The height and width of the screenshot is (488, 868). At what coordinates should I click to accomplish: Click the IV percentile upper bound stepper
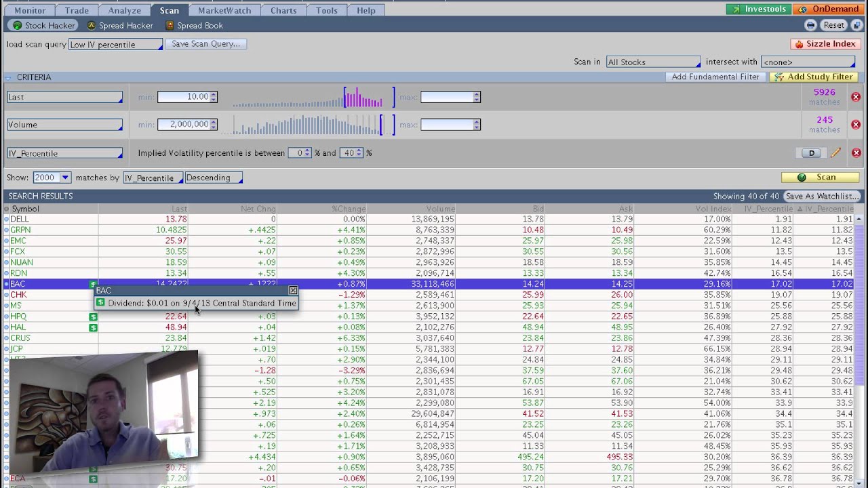[359, 153]
